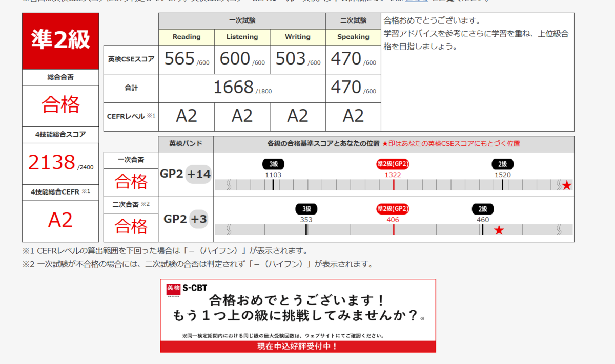Click the 合格おめでとうございます！ S-CBT banner
615x364 pixels.
coord(298,315)
